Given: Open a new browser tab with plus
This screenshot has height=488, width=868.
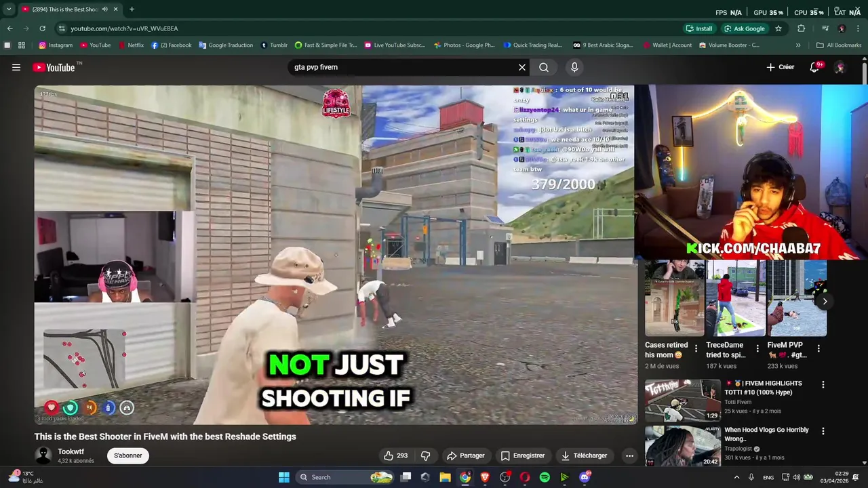Looking at the screenshot, I should (x=132, y=9).
